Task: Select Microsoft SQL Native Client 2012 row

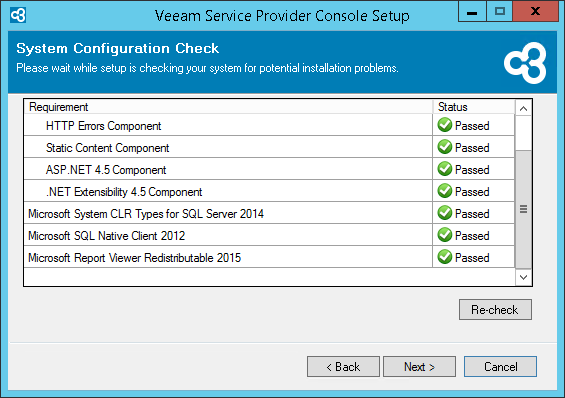Action: tap(269, 235)
